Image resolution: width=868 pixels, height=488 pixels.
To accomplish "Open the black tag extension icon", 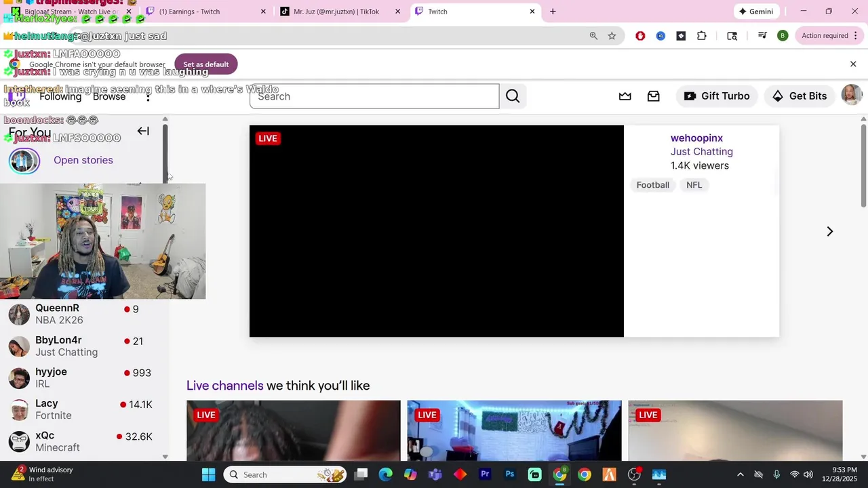I will click(681, 36).
